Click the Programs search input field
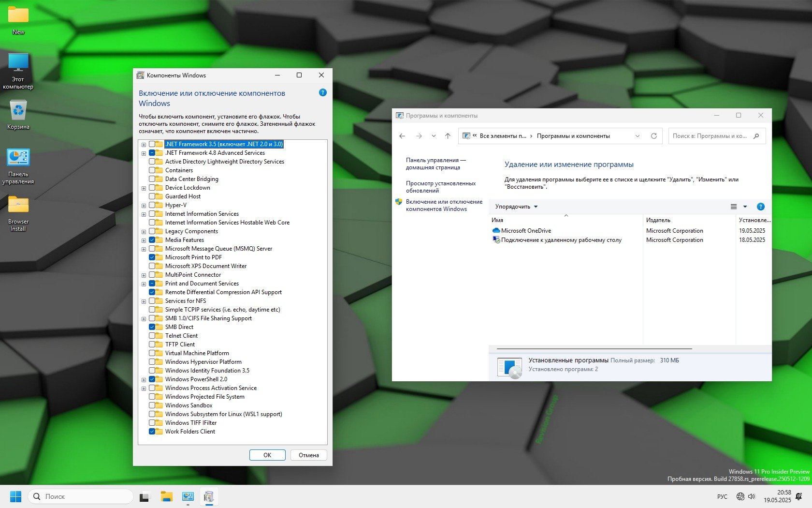 pos(710,136)
